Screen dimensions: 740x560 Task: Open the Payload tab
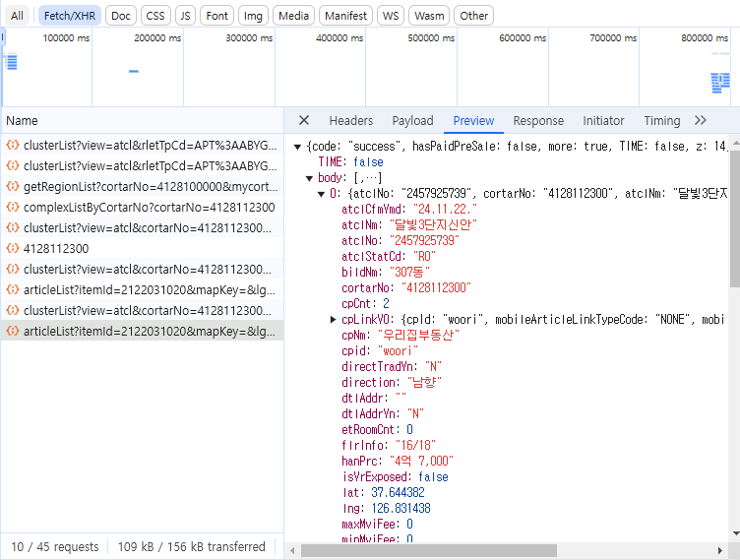pos(412,121)
